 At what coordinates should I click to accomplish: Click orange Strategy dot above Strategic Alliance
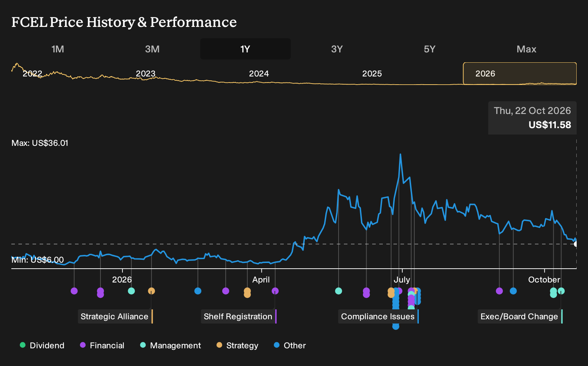coord(151,291)
